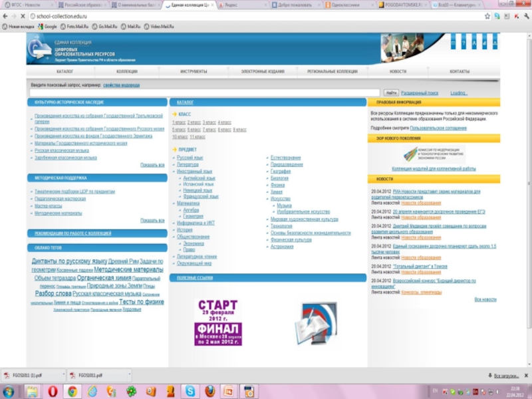The width and height of the screenshot is (532, 399).
Task: Click the EN language indicator in system tray
Action: pos(435,391)
